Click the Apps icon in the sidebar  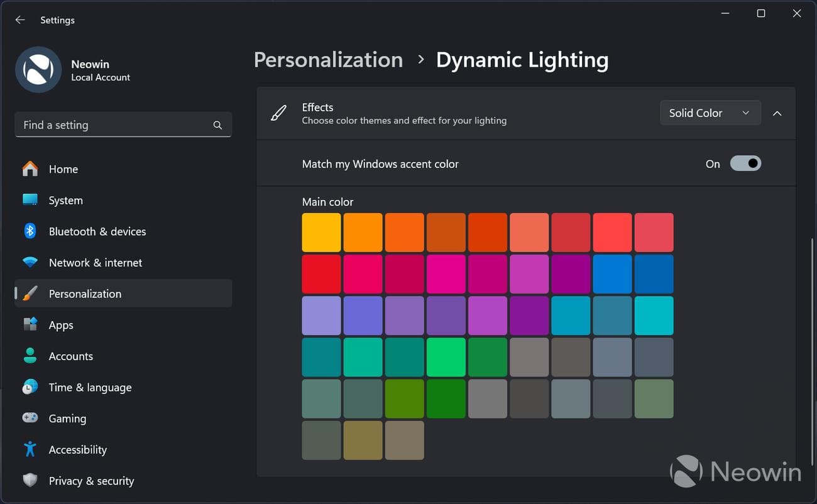click(x=30, y=324)
